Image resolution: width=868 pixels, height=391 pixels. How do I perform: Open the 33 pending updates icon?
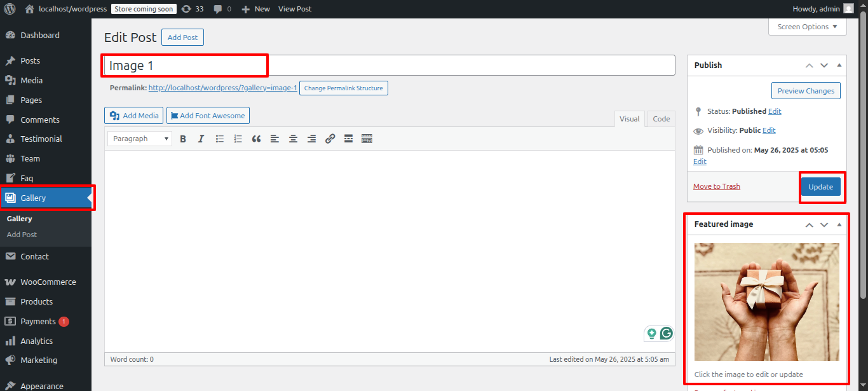coord(193,9)
